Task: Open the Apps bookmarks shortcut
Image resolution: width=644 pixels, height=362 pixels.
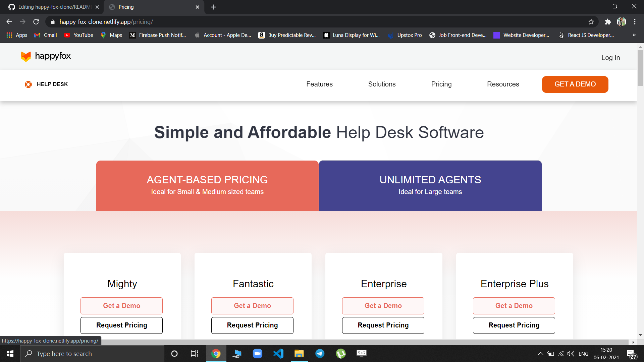Action: (x=17, y=35)
